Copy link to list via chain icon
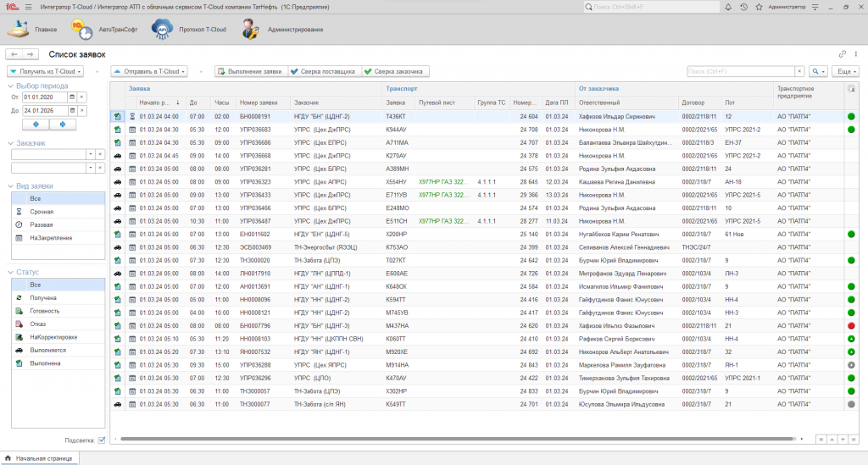868x465 pixels. [842, 53]
